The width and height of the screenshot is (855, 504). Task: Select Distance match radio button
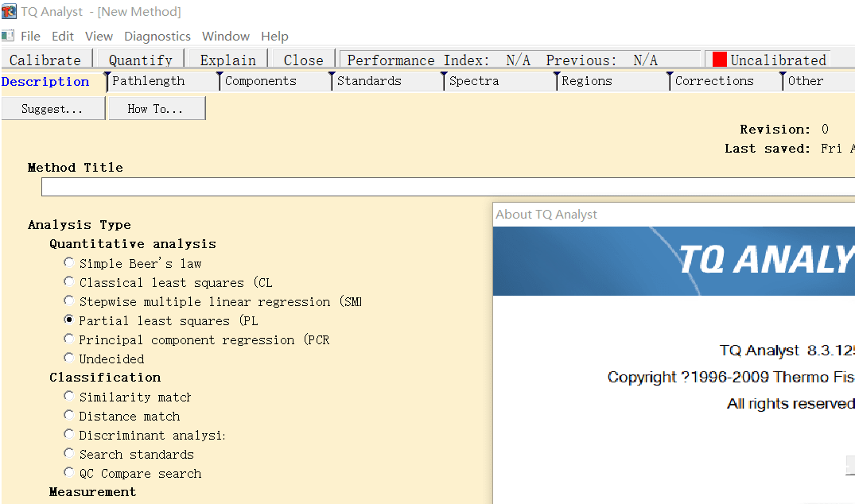tap(68, 415)
